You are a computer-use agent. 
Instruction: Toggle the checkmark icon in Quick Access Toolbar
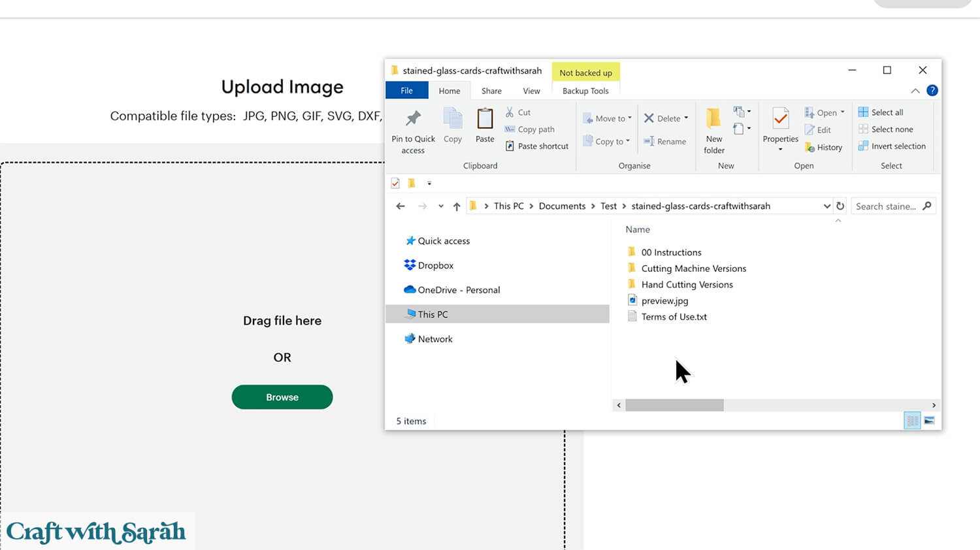(395, 184)
